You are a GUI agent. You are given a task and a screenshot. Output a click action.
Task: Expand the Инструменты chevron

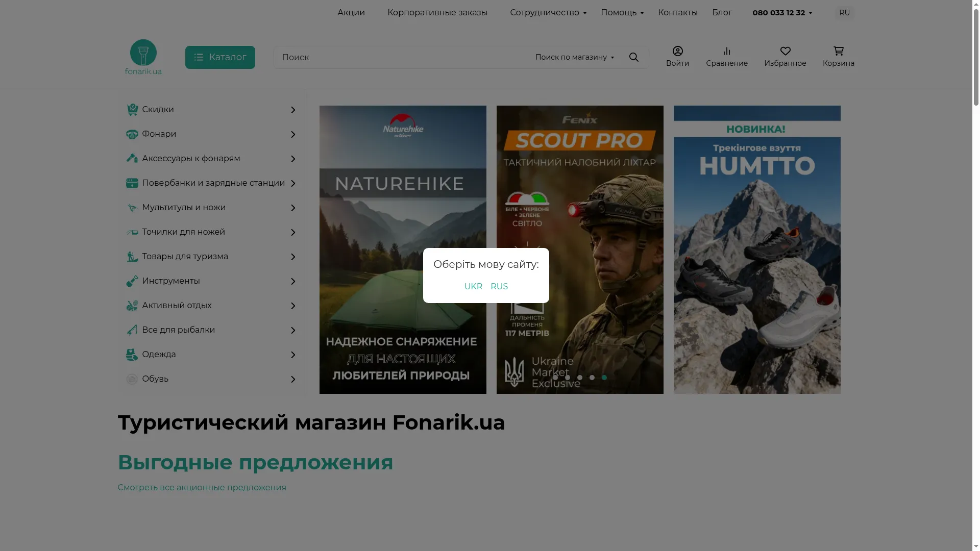coord(293,282)
